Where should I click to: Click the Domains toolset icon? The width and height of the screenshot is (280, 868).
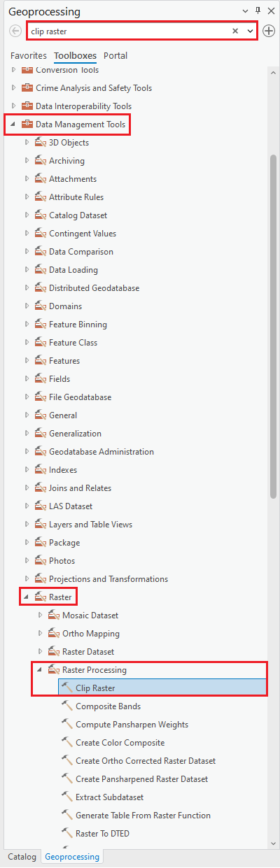click(41, 306)
